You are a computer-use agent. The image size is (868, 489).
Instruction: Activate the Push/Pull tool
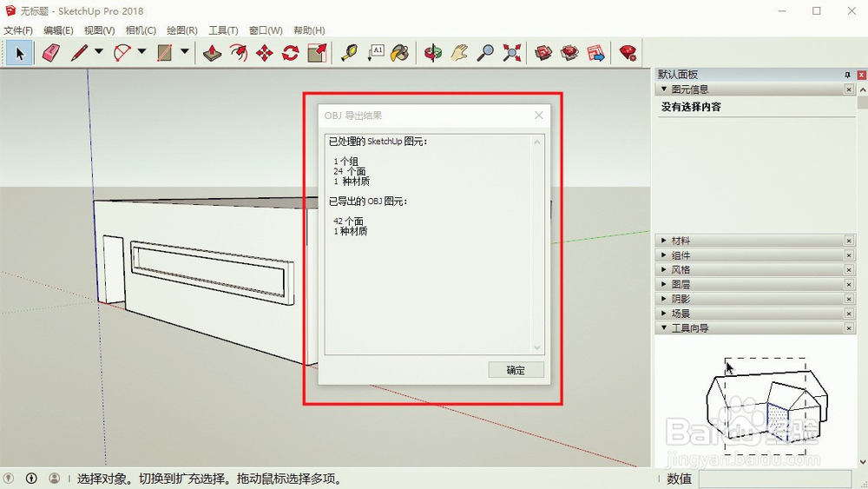(x=212, y=53)
